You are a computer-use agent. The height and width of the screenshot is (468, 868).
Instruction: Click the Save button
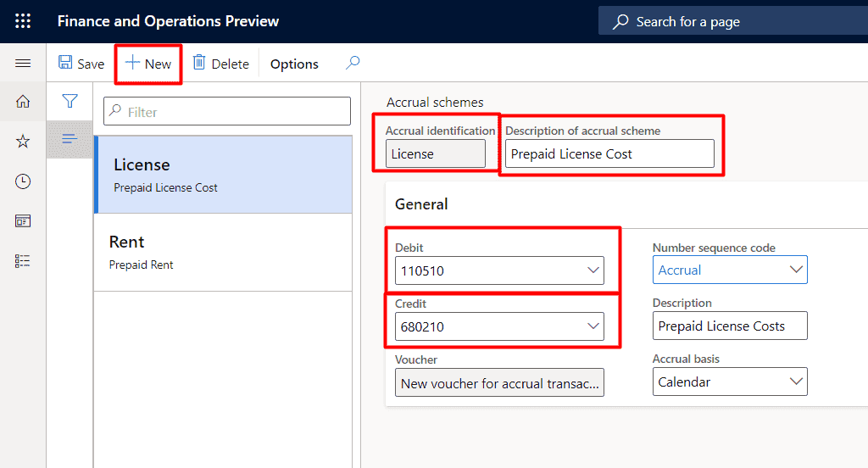point(81,64)
